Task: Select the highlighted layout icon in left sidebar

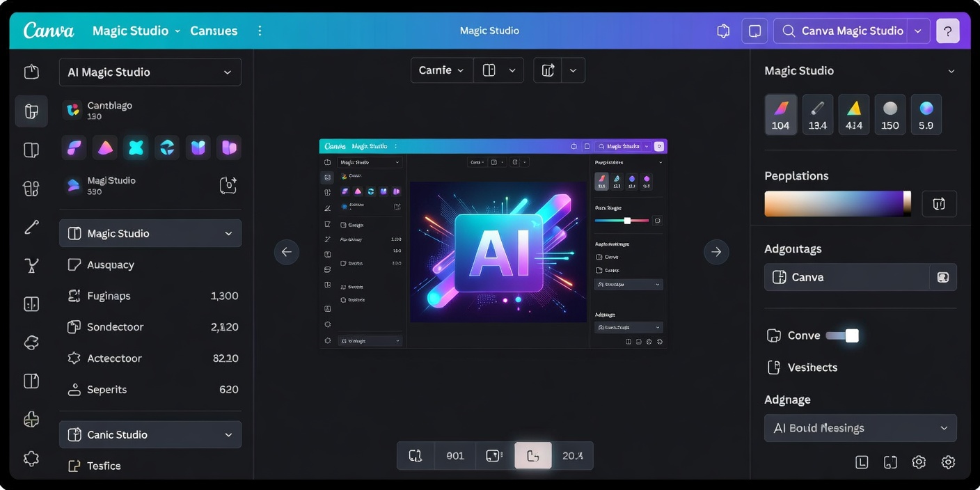Action: (31, 111)
